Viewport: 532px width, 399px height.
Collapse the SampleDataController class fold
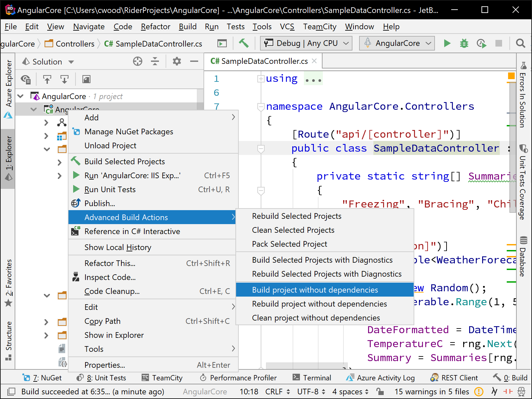[261, 149]
